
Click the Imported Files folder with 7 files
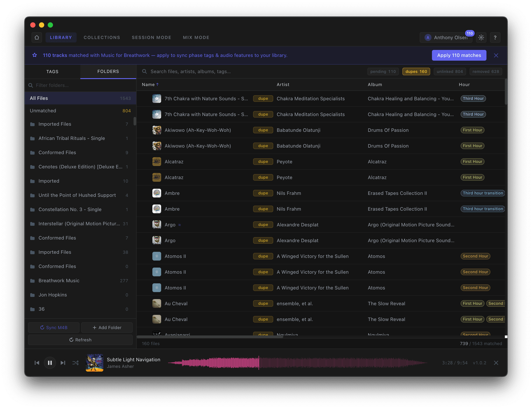coord(80,124)
